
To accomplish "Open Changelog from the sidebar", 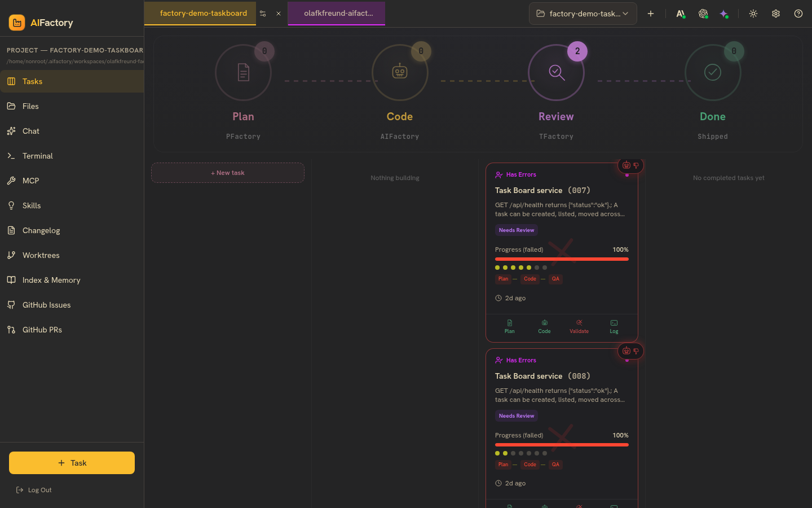I will 72,230.
